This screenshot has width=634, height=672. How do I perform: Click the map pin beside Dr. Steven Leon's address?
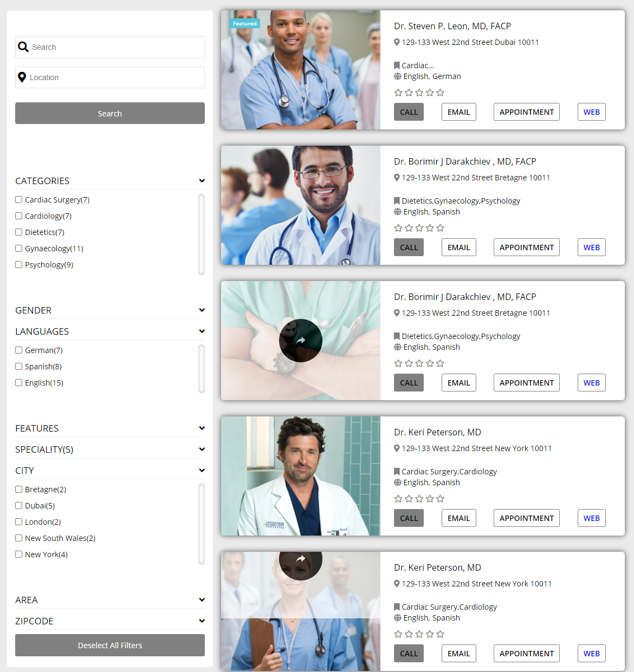click(397, 42)
